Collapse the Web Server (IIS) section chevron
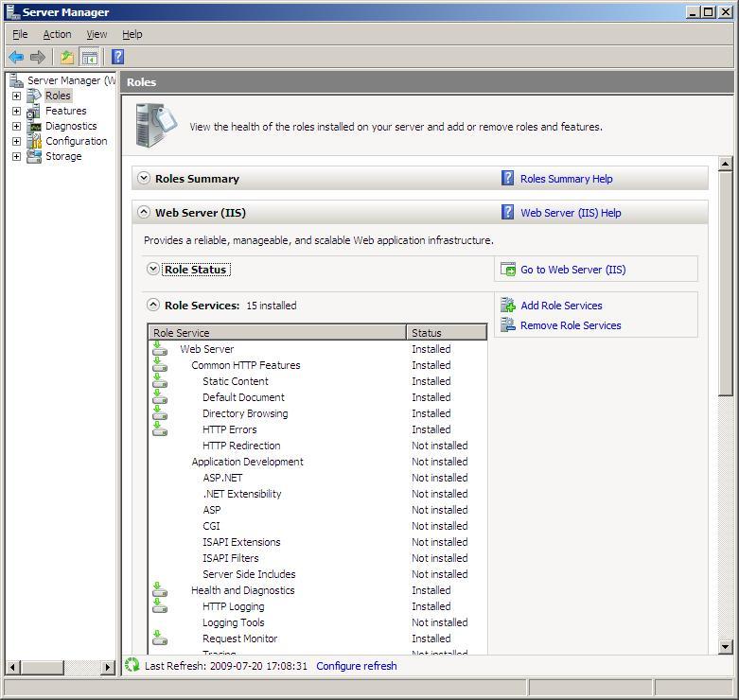739x700 pixels. pyautogui.click(x=144, y=212)
